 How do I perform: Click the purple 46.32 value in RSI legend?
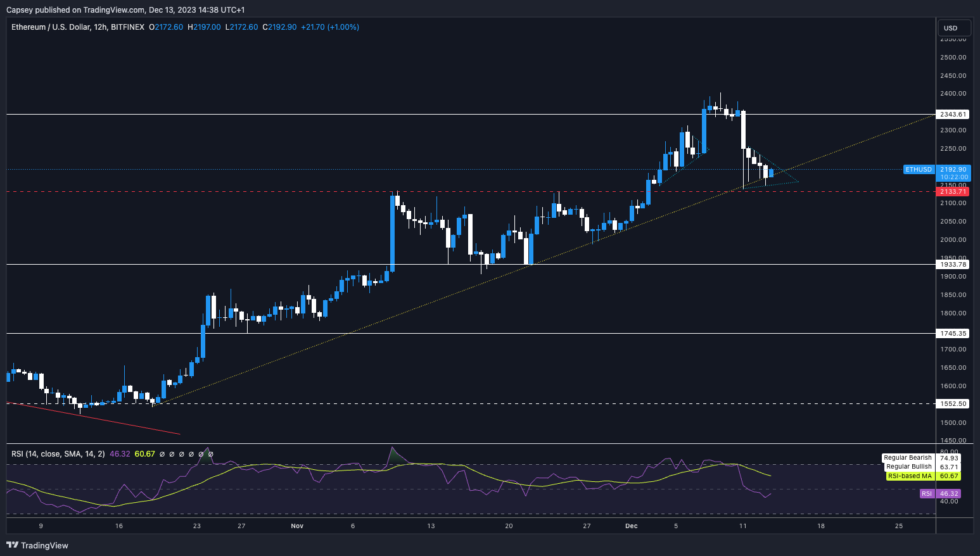click(120, 454)
